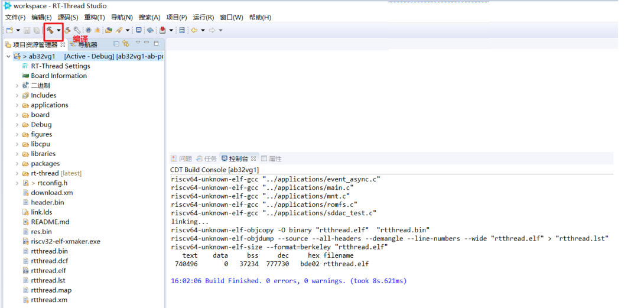Image resolution: width=644 pixels, height=308 pixels.
Task: Open the 项目(P) menu
Action: (x=177, y=17)
